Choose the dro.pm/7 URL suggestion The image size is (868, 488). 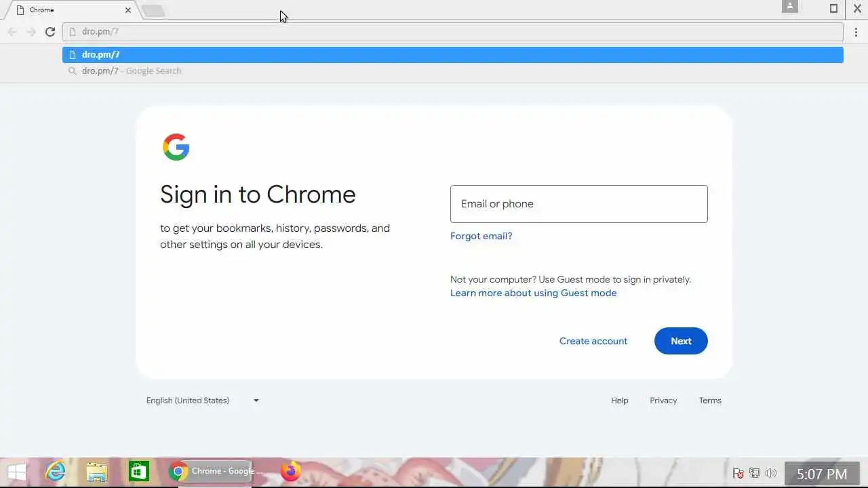coord(453,55)
